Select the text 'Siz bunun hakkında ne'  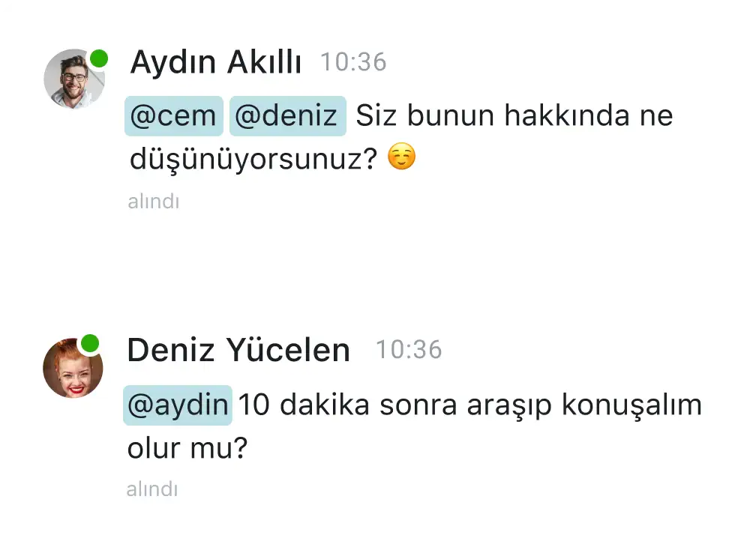tap(514, 116)
